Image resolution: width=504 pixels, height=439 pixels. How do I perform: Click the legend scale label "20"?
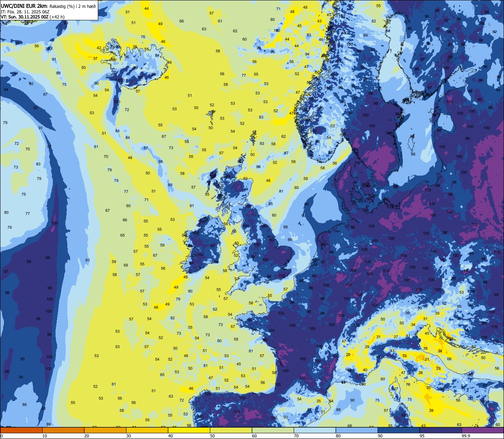pyautogui.click(x=87, y=436)
